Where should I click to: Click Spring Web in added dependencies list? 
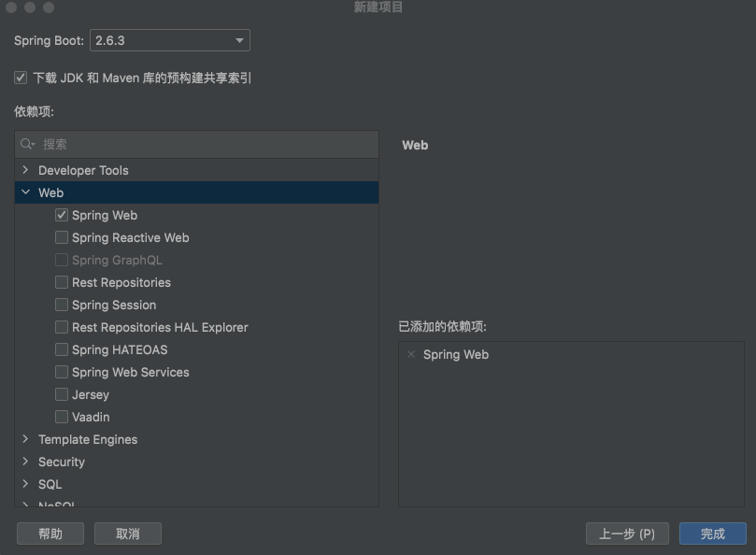click(456, 355)
